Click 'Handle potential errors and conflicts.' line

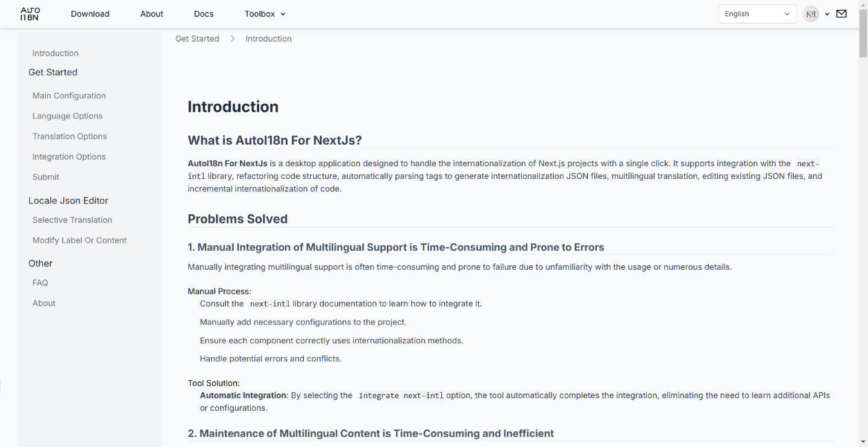(x=271, y=358)
